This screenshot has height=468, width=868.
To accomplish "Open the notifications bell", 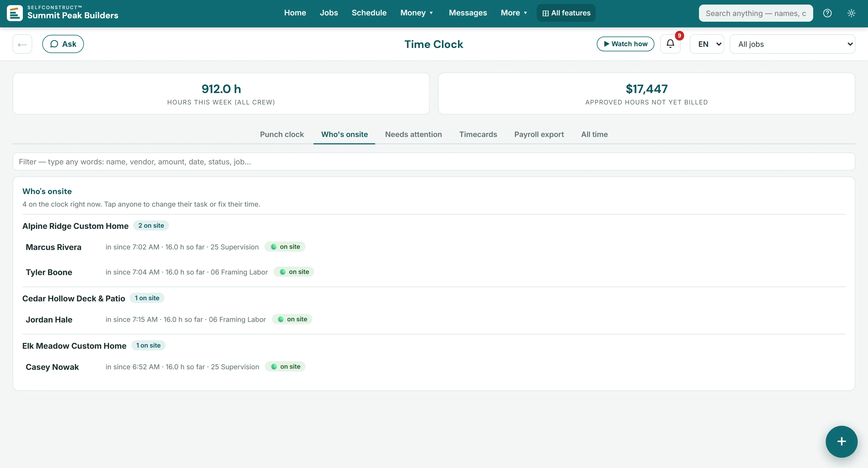I will tap(670, 44).
